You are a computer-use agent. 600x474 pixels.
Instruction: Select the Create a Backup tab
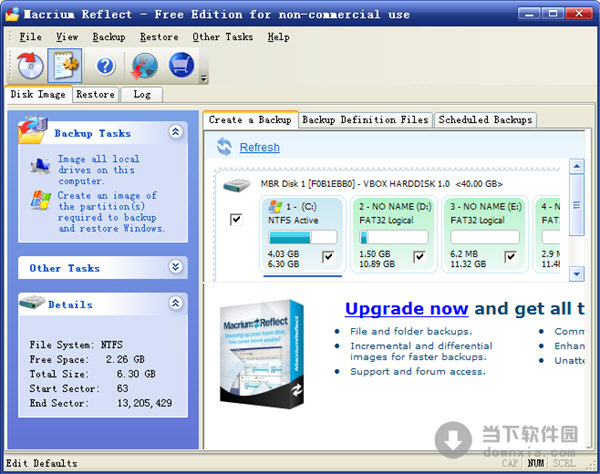click(x=250, y=120)
